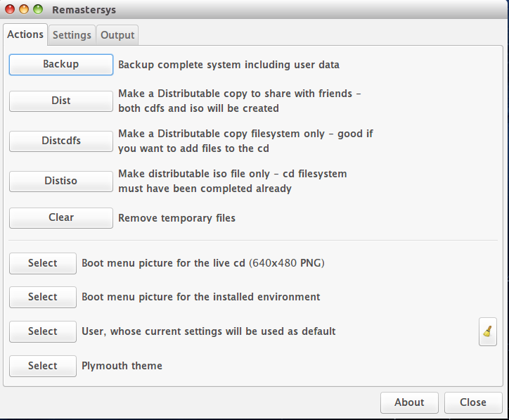Open the Output tab
Screen dimensions: 509x420
click(x=117, y=34)
